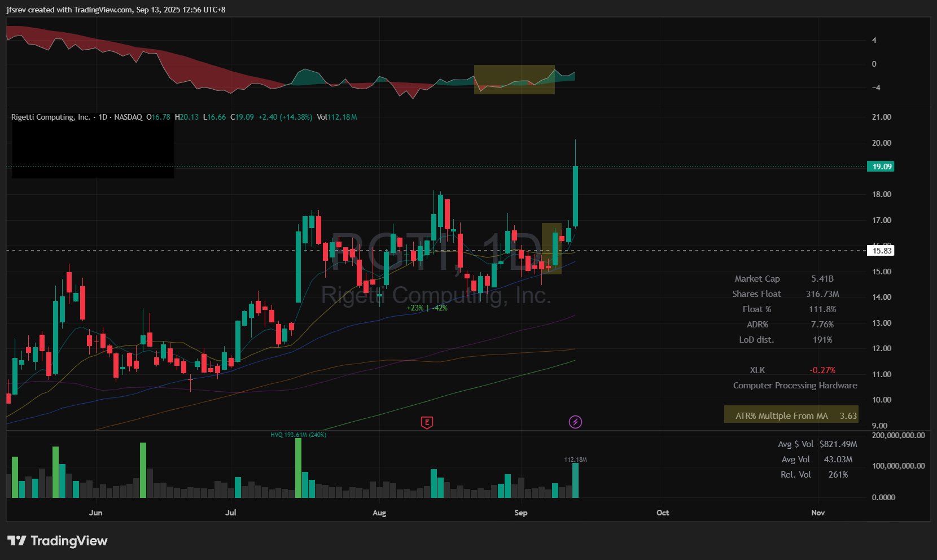This screenshot has width=937, height=560.
Task: Click the Rel. Vol value 261%
Action: point(838,475)
